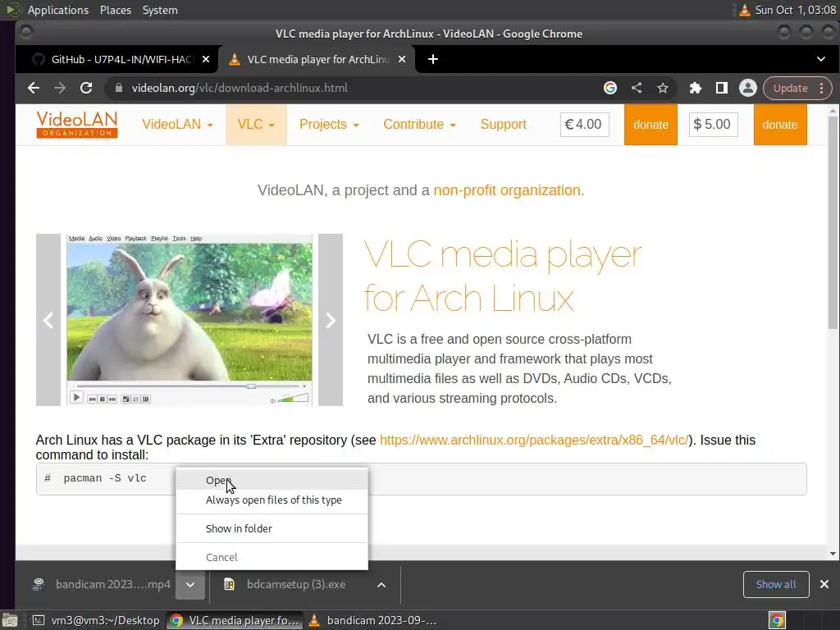
Task: Click the Big Buck Bunny VLC screenshot
Action: [189, 320]
